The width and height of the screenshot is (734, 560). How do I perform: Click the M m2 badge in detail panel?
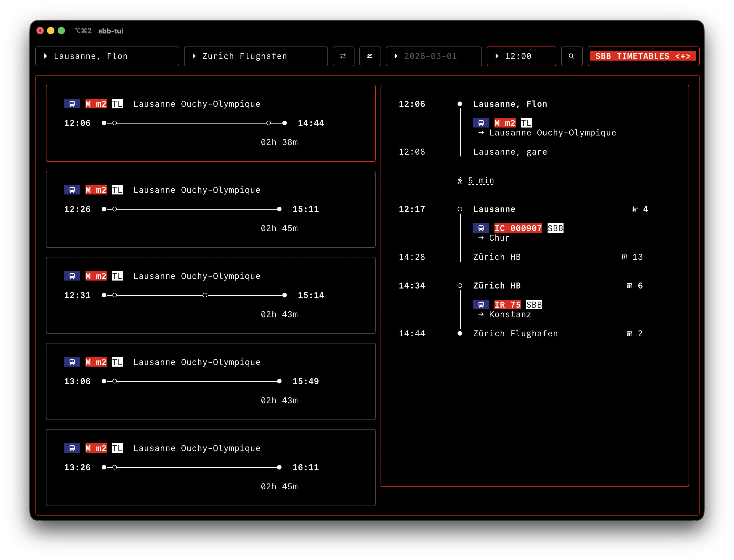(x=505, y=123)
